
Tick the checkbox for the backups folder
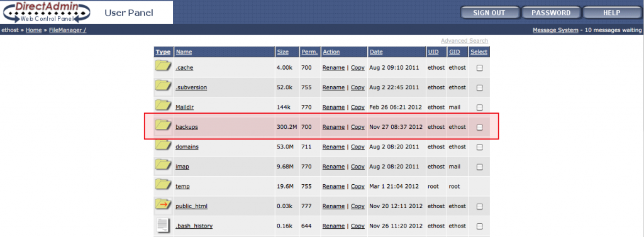479,128
